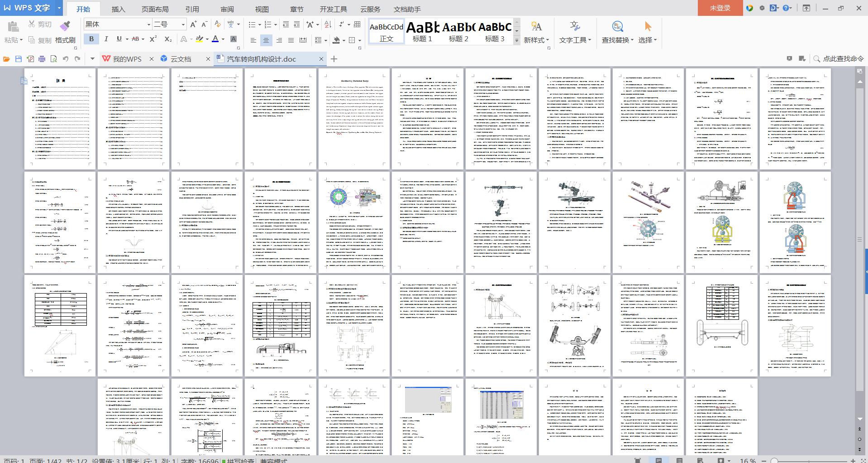This screenshot has width=868, height=463.
Task: Open the 审阅 ribbon tab
Action: [x=227, y=9]
